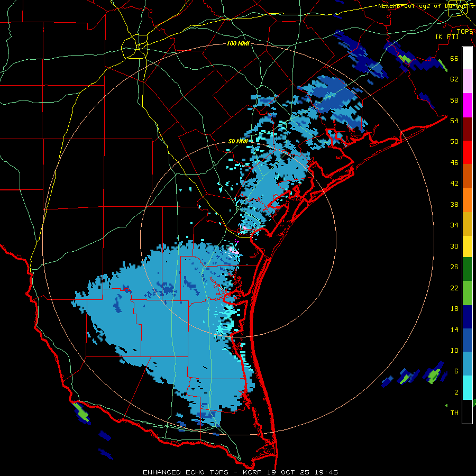476x476 pixels.
Task: Select the navy blue legend swatch
Action: coord(467,317)
